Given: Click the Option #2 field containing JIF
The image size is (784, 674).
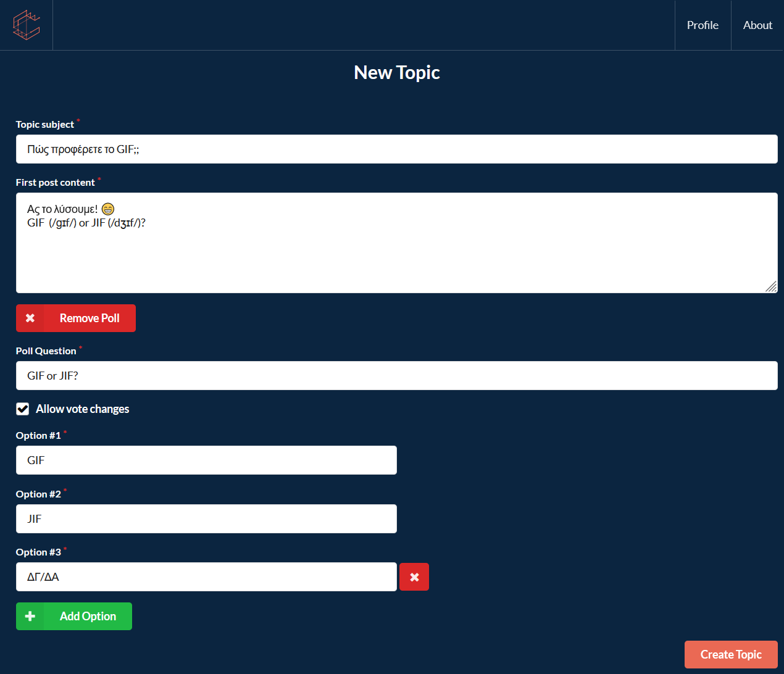Looking at the screenshot, I should (206, 519).
